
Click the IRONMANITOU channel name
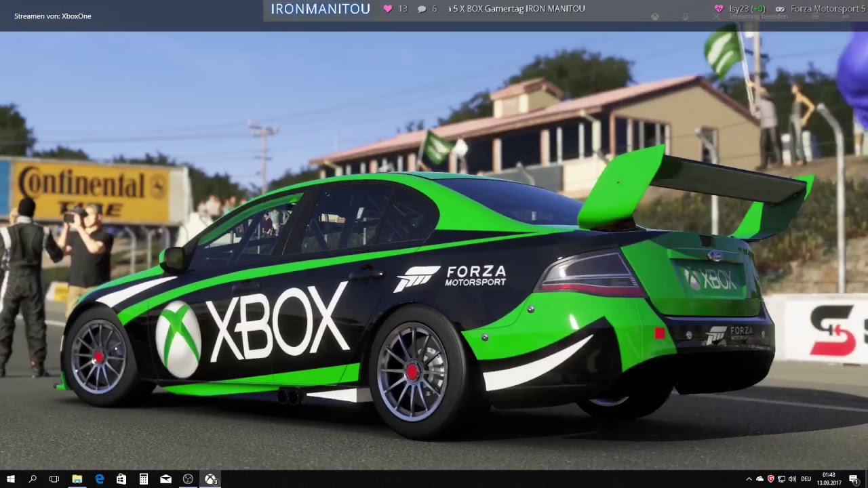pos(321,9)
